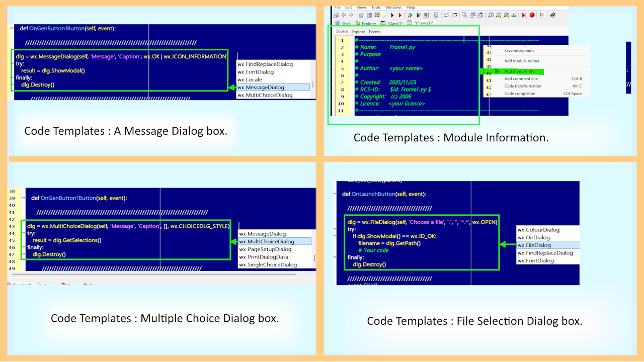Viewport: 644px width, 362px height.
Task: Select Code completion in context menu
Action: tap(520, 94)
